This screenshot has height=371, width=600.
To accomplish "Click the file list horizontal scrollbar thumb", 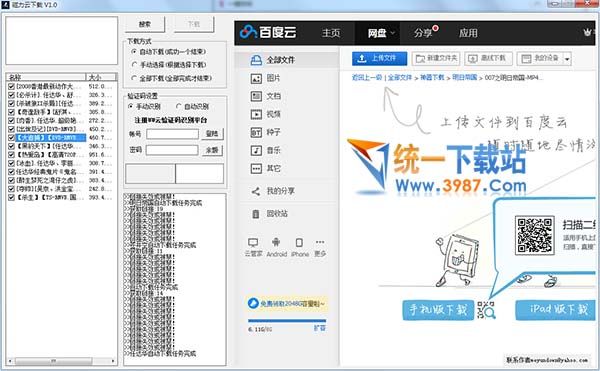I will (x=54, y=361).
